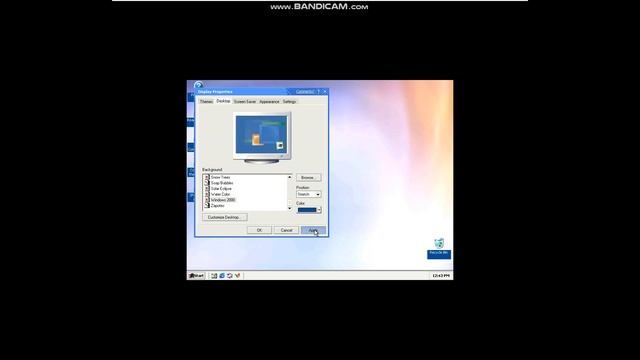Open Customize Desktop dialog
Image resolution: width=640 pixels, height=360 pixels.
point(224,217)
